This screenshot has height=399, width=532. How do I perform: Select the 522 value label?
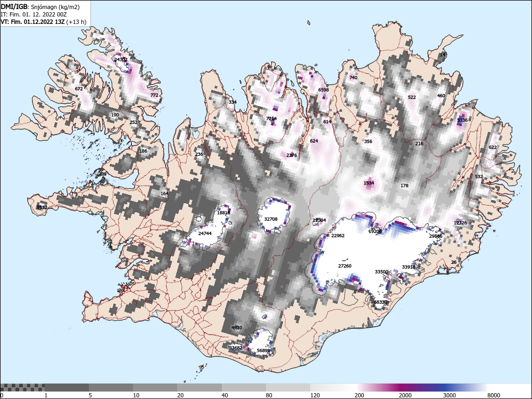[412, 97]
